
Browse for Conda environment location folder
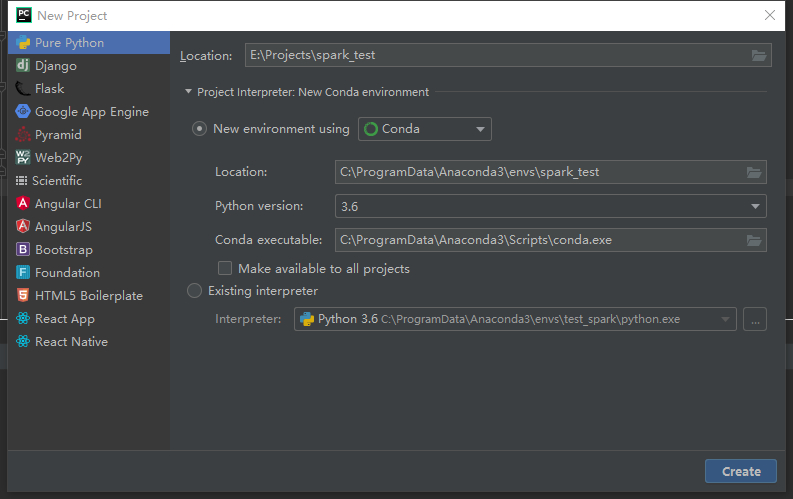[754, 172]
